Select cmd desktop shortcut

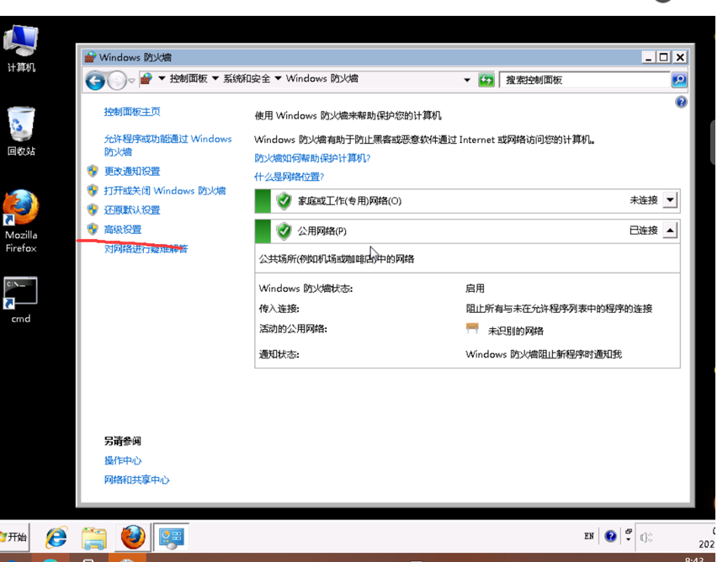click(x=21, y=300)
